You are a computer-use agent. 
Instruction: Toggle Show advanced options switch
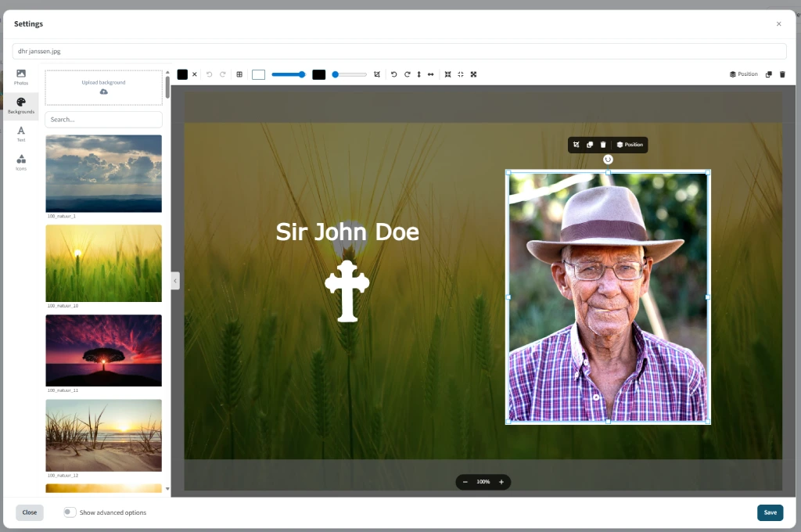(70, 512)
